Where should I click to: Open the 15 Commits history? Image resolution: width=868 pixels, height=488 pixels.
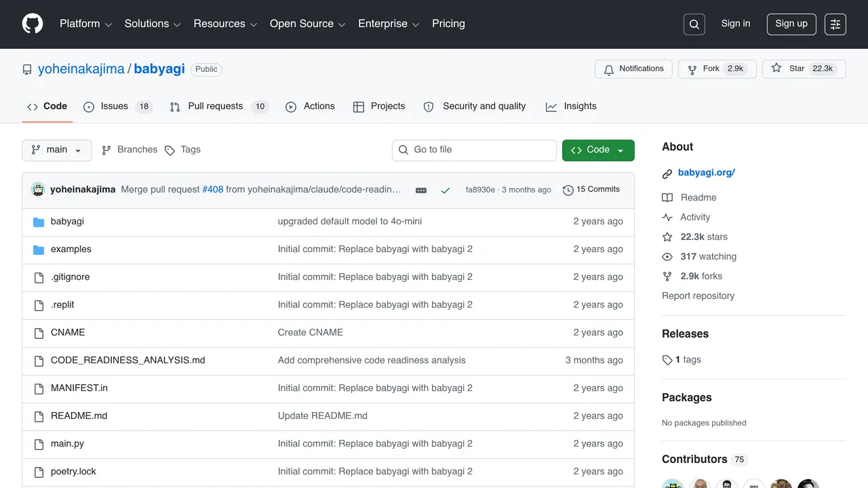(x=591, y=190)
